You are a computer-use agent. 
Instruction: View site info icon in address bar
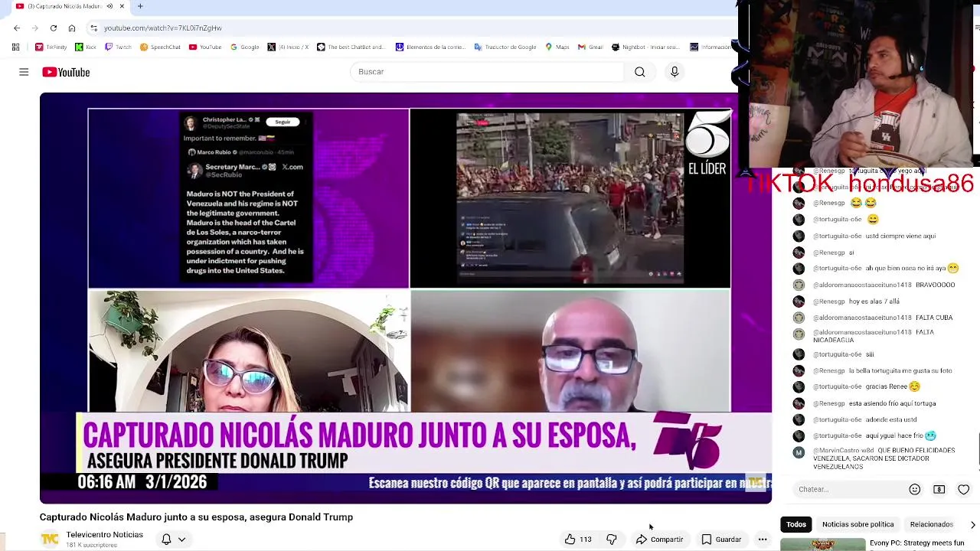pyautogui.click(x=93, y=28)
